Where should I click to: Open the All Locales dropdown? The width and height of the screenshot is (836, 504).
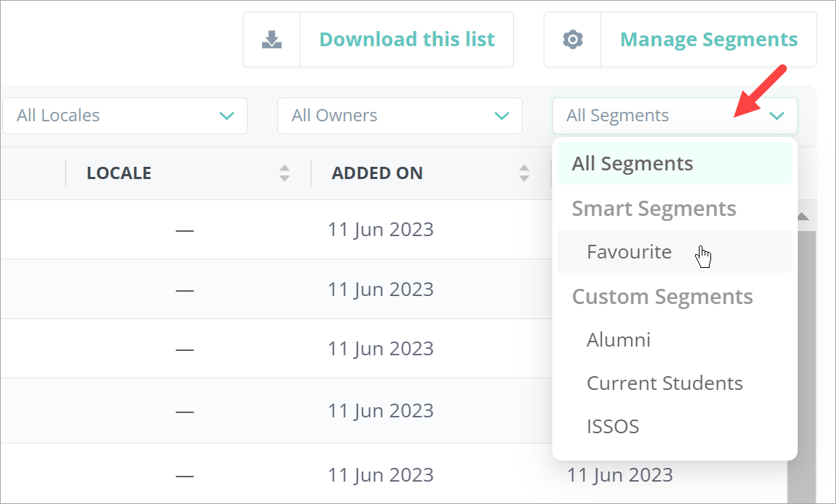pos(124,116)
